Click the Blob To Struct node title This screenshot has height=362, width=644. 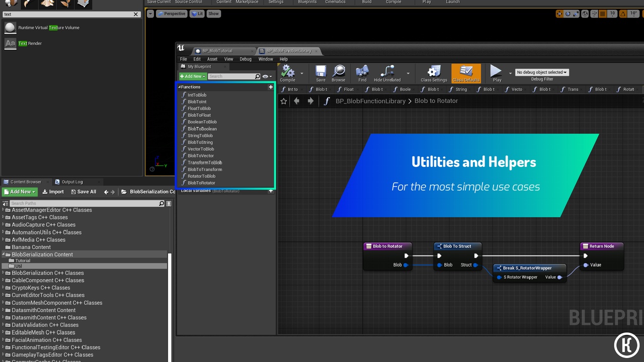click(x=457, y=246)
